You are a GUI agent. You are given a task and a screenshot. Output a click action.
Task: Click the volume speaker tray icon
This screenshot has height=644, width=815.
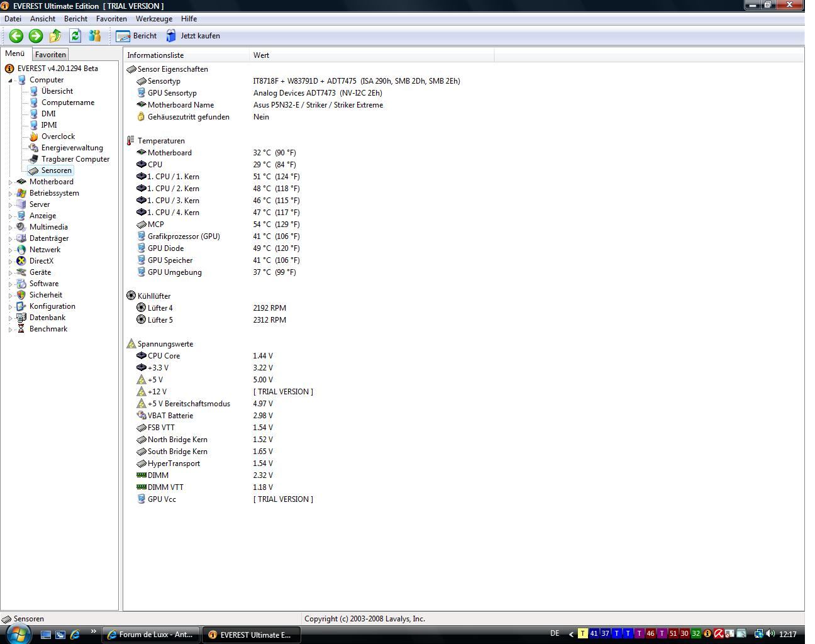(770, 634)
